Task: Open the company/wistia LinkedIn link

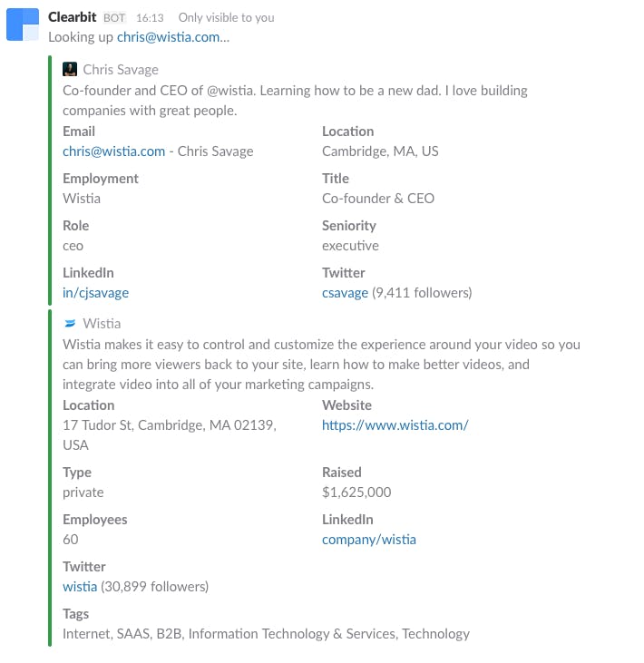Action: pos(368,540)
